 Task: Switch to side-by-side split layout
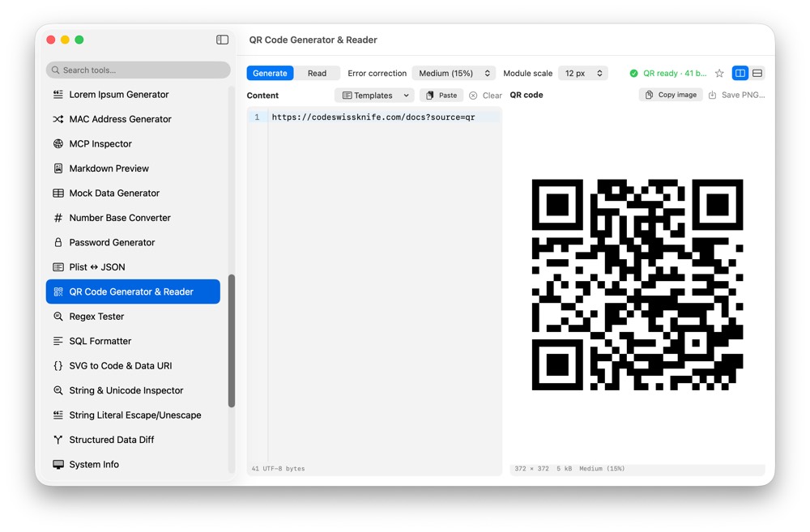[740, 74]
